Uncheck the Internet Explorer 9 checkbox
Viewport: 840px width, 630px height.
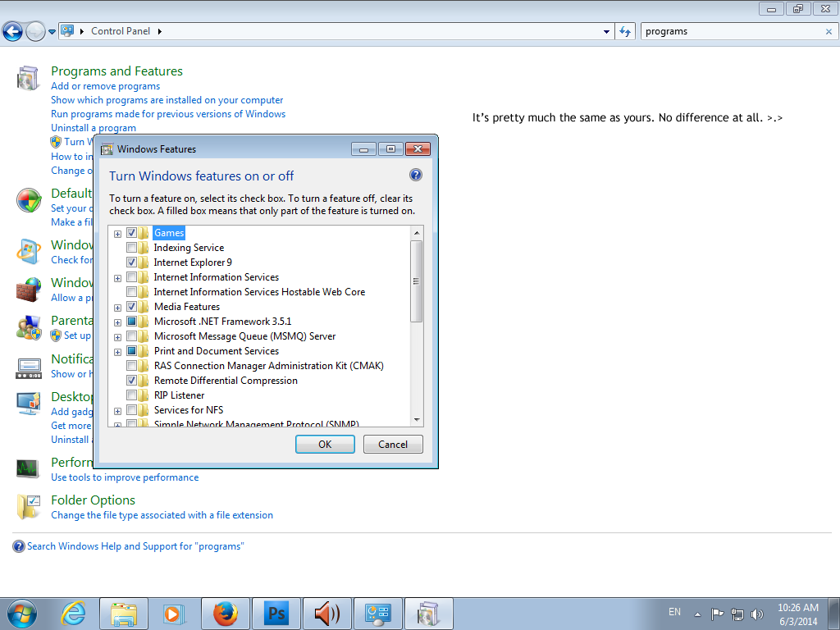131,262
